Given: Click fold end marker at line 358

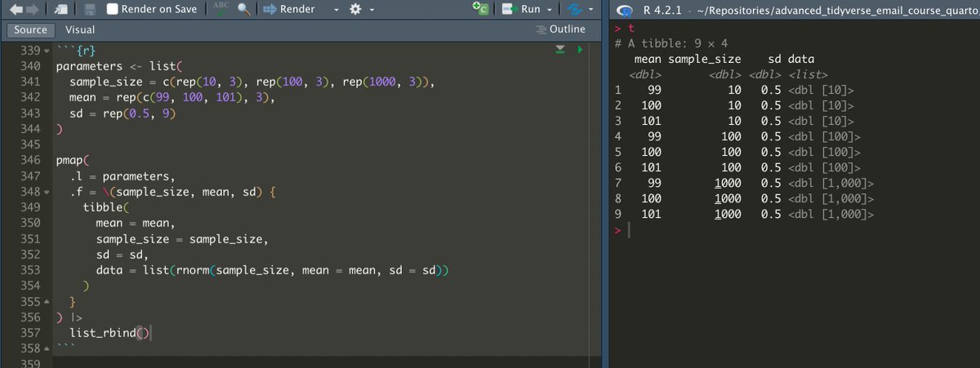Looking at the screenshot, I should pyautogui.click(x=47, y=348).
